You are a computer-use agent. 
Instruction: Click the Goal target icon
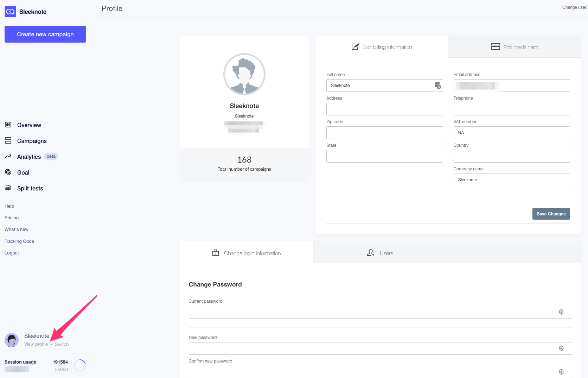8,172
